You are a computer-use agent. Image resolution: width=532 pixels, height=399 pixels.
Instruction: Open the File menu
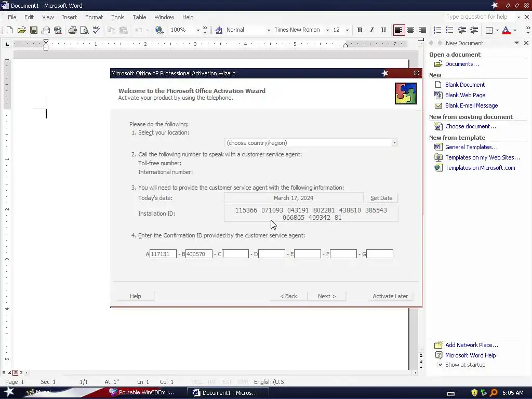pyautogui.click(x=12, y=17)
